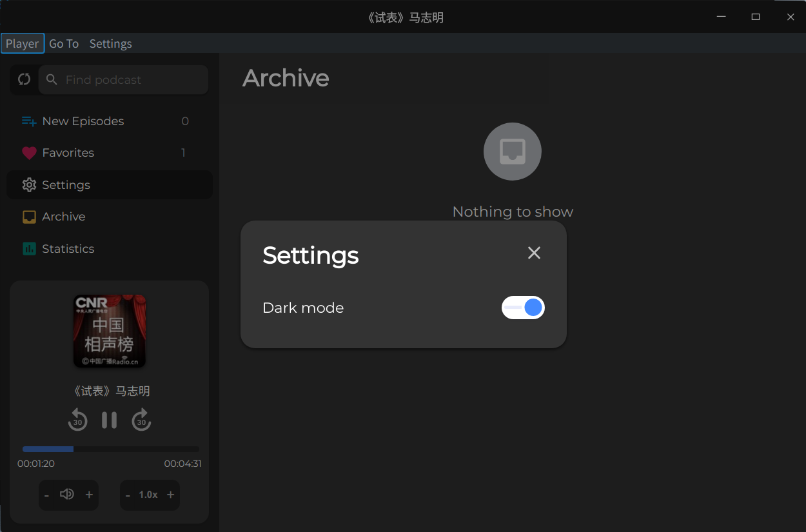Click the speaker volume icon

67,495
